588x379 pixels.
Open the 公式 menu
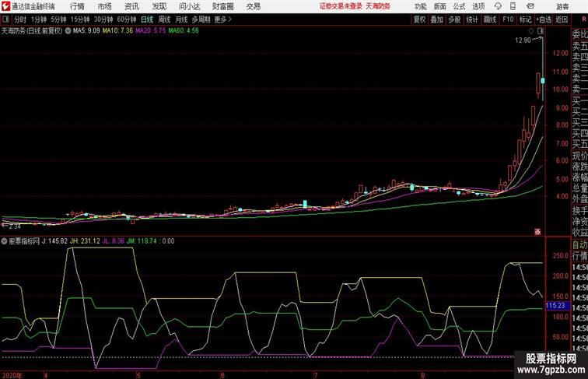459,6
